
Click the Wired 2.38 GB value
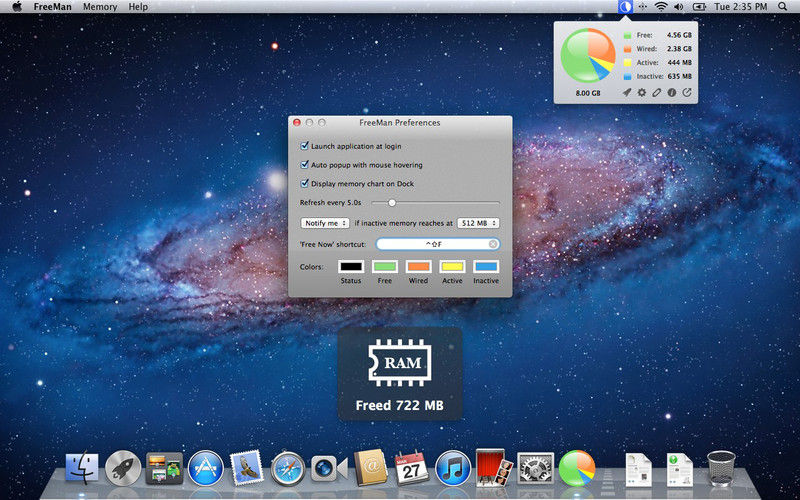point(679,49)
